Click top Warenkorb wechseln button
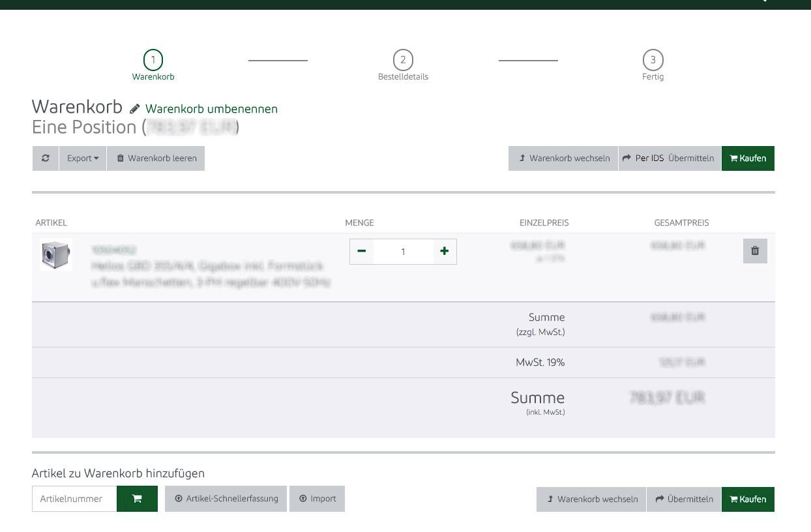 tap(563, 158)
